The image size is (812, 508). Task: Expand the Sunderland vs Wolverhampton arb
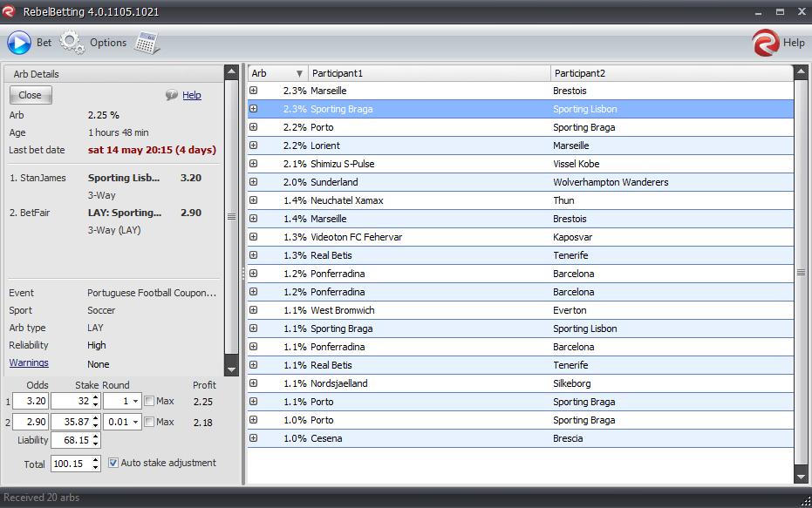click(253, 182)
